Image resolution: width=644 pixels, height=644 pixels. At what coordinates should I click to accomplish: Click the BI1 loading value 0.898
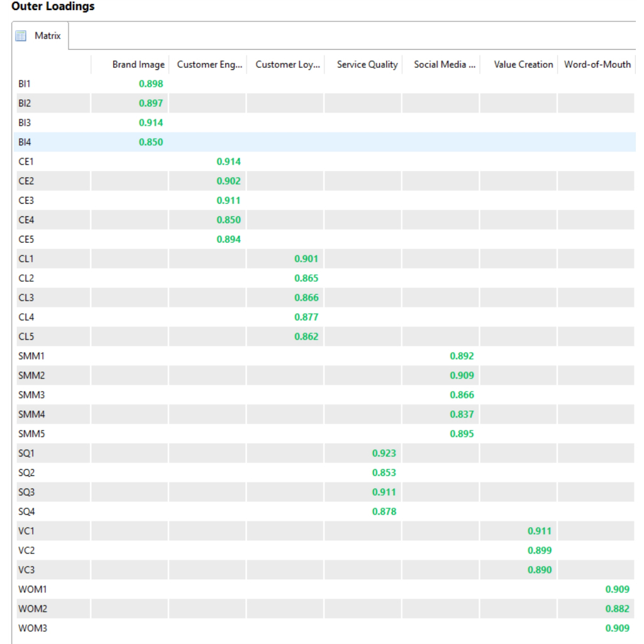click(151, 84)
